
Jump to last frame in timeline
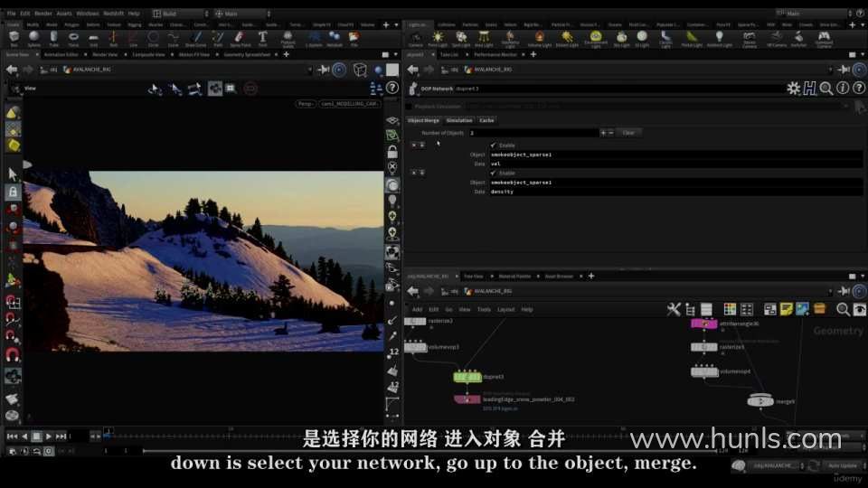(x=61, y=436)
